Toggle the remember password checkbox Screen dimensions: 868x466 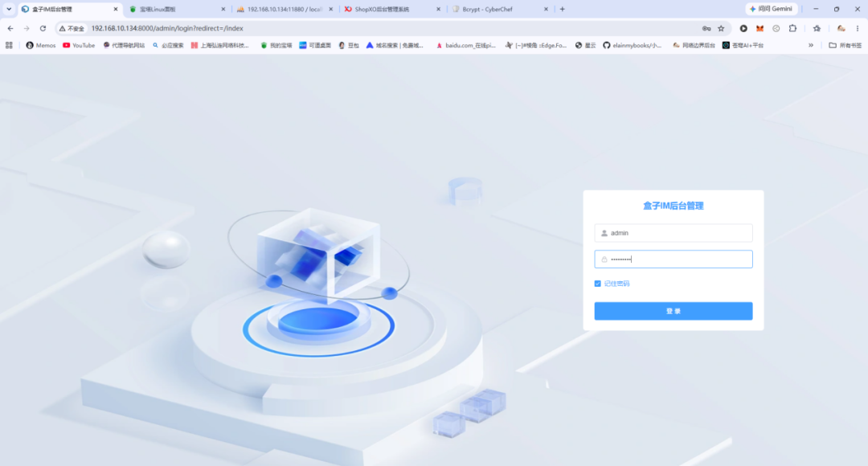597,284
